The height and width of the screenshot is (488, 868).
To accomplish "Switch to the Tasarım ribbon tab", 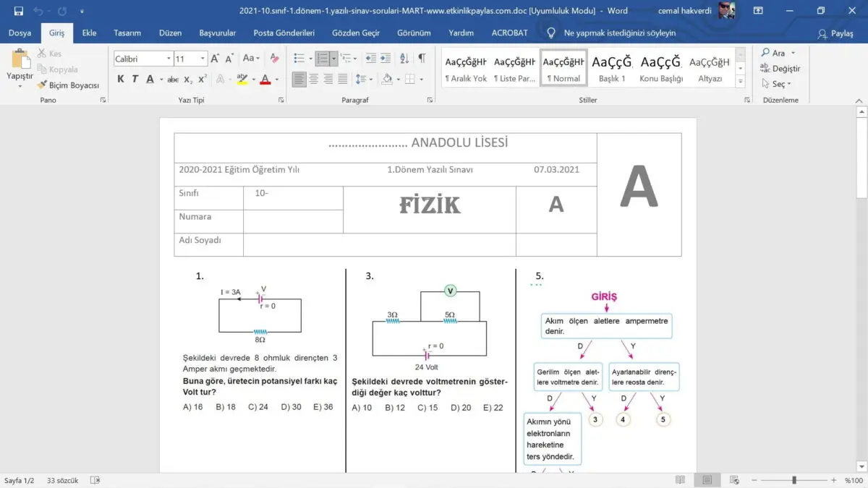I will (x=127, y=33).
